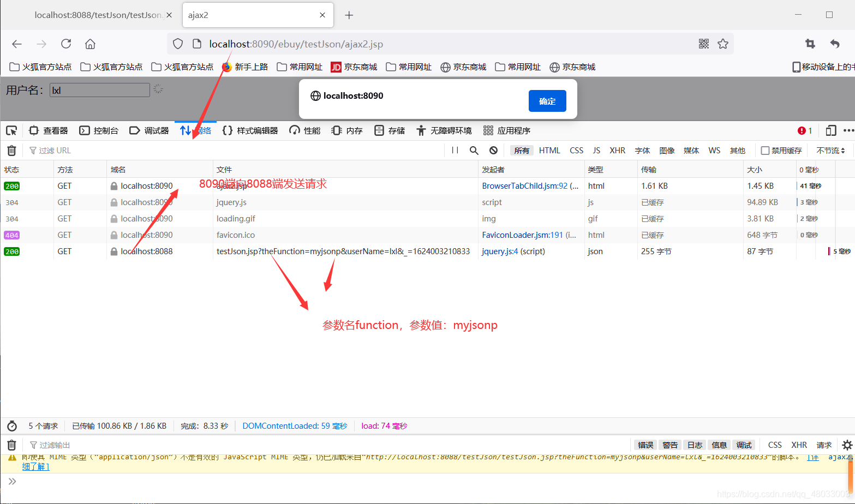Select the element picker tool
Image resolution: width=855 pixels, height=504 pixels.
pyautogui.click(x=11, y=130)
